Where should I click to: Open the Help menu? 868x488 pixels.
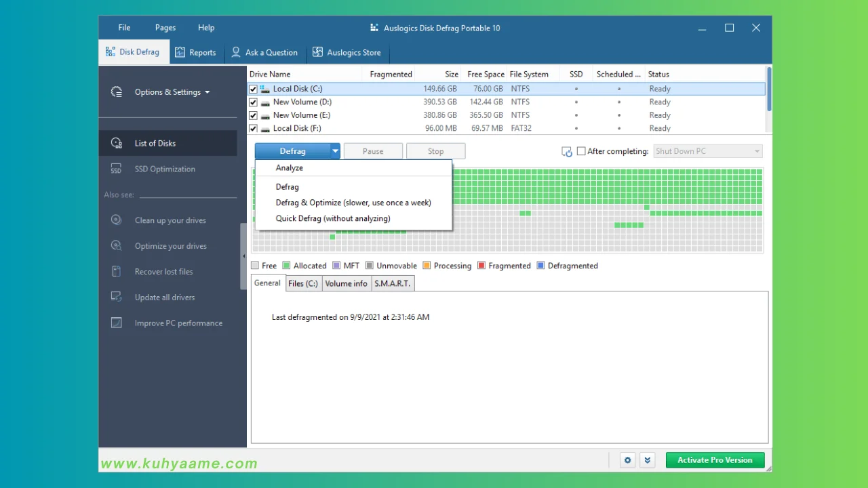206,28
